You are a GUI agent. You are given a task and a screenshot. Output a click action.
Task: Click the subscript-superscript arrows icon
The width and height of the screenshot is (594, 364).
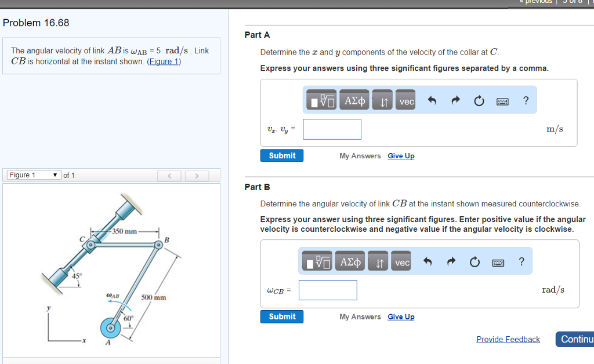click(383, 100)
